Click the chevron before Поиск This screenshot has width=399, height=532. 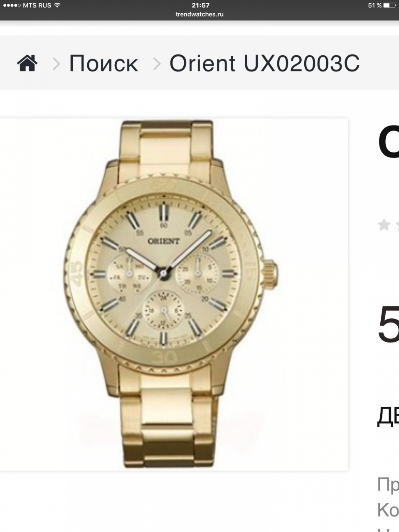pyautogui.click(x=57, y=64)
